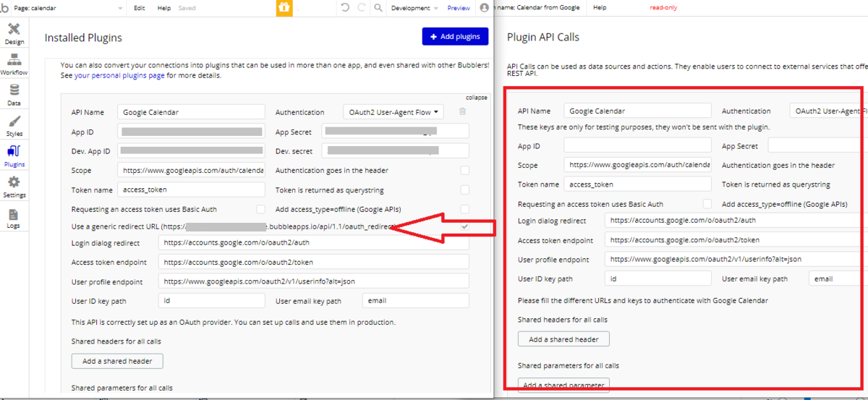Open Help menu in plugin editor window
The height and width of the screenshot is (400, 868).
click(x=600, y=8)
